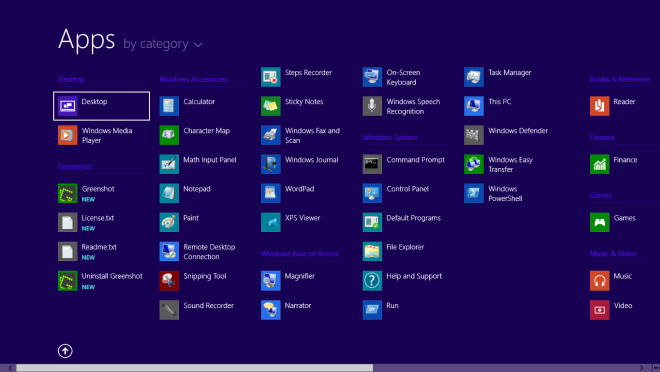Launch Windows Media Player icon

point(67,135)
